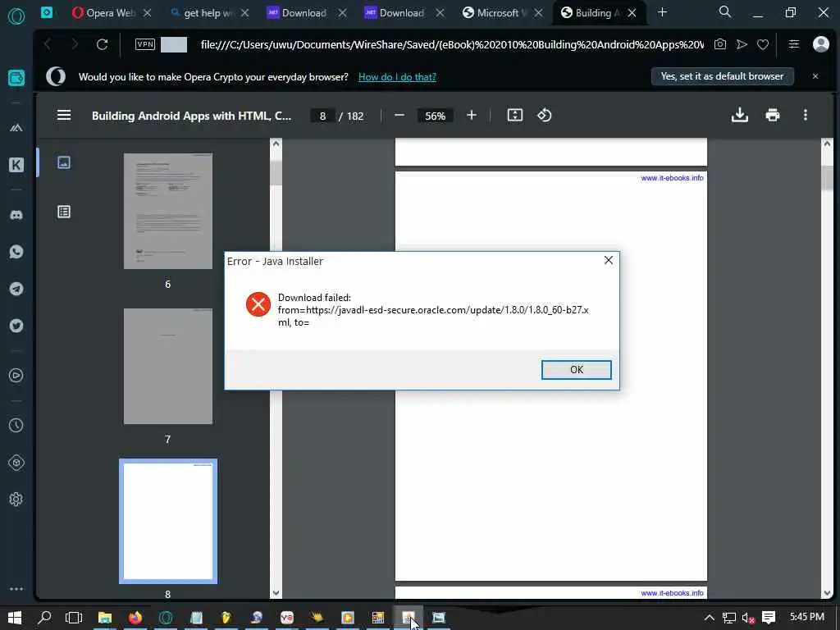Image resolution: width=840 pixels, height=630 pixels.
Task: Open Windows taskbar search
Action: 45,618
